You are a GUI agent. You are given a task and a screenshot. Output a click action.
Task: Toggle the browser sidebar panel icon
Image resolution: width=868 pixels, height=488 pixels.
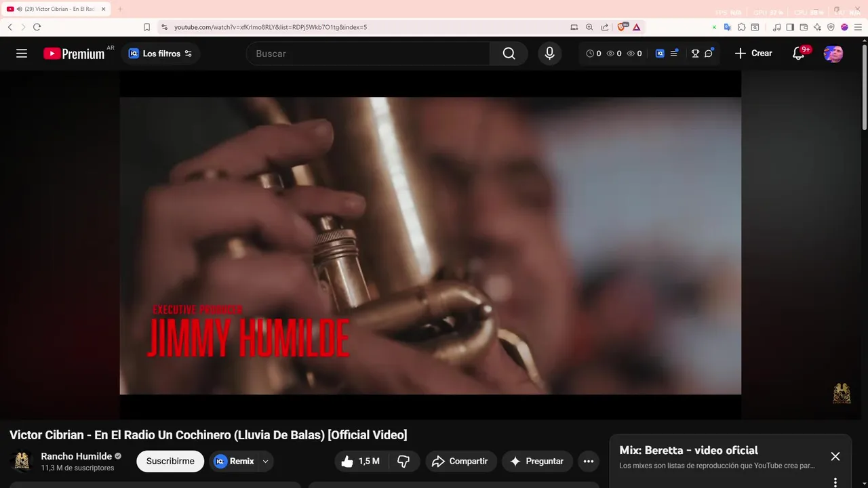coord(790,27)
